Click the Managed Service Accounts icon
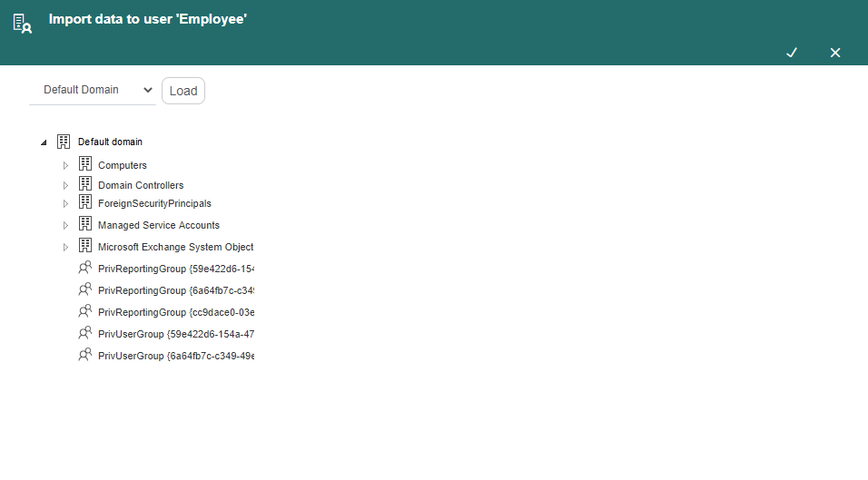Image resolution: width=868 pixels, height=480 pixels. (x=85, y=223)
